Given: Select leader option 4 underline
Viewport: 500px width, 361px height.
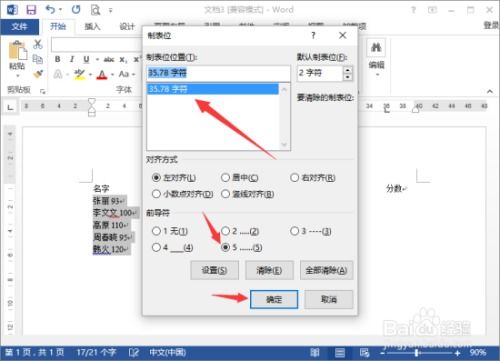Looking at the screenshot, I should (156, 247).
